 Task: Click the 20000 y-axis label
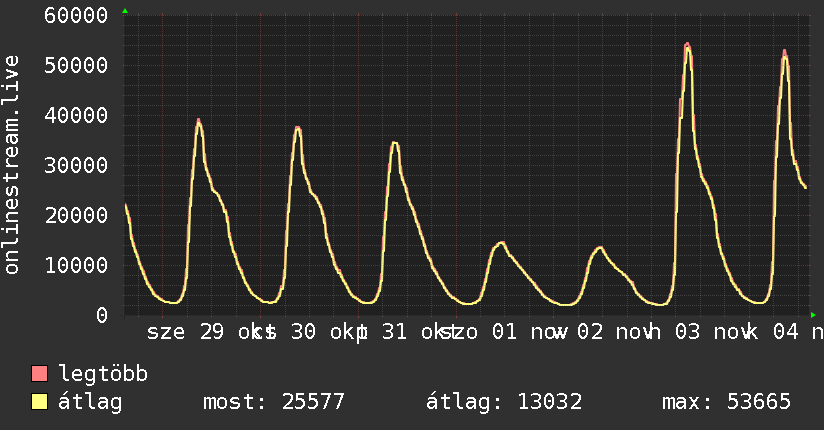pos(76,215)
